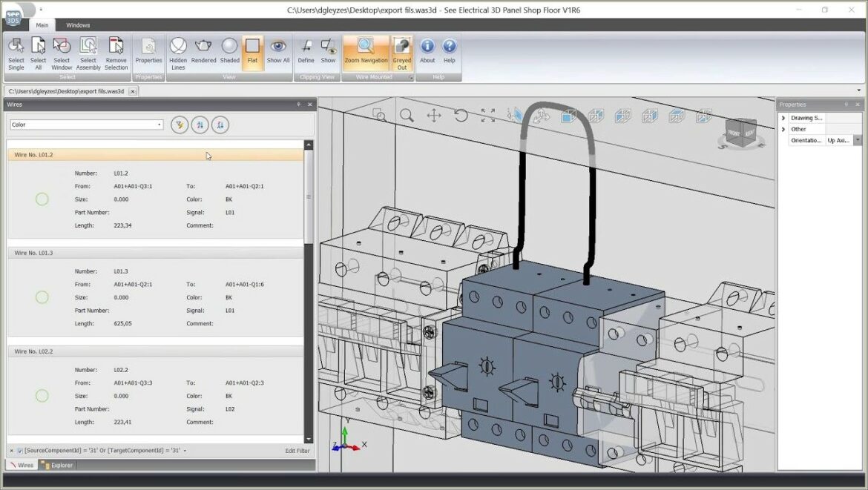This screenshot has height=490, width=868.
Task: Close the Wires panel
Action: [x=310, y=104]
